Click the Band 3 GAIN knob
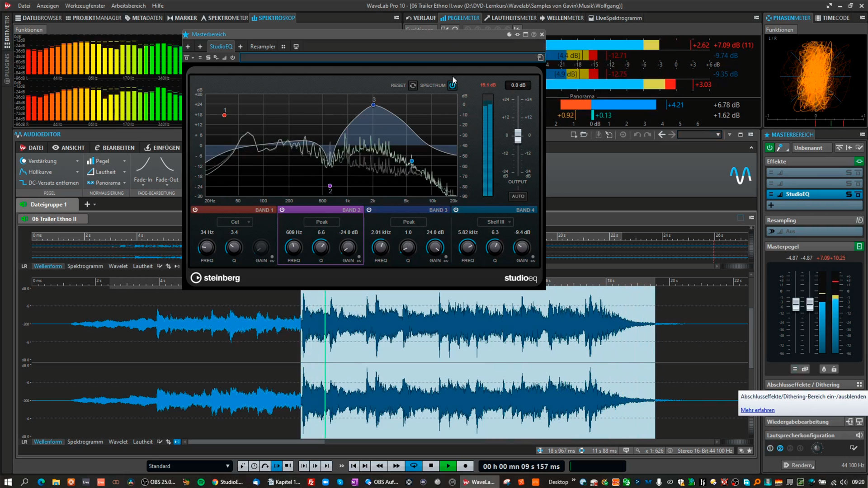 click(x=435, y=247)
